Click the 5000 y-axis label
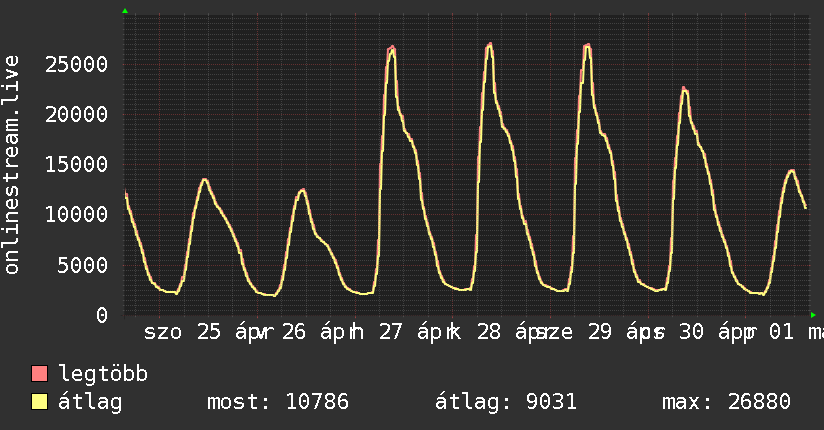 (x=83, y=265)
